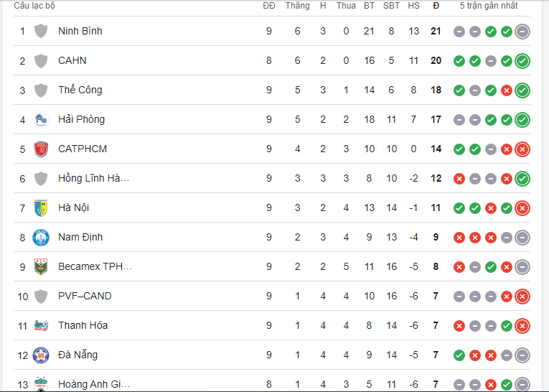This screenshot has width=549, height=392.
Task: Click the Thanh Hóa club logo
Action: [41, 325]
